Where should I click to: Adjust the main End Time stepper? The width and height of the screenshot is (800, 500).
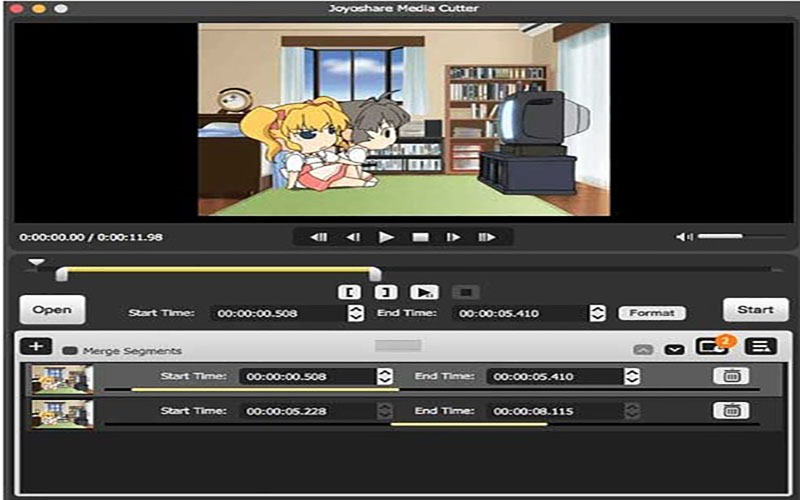point(597,313)
